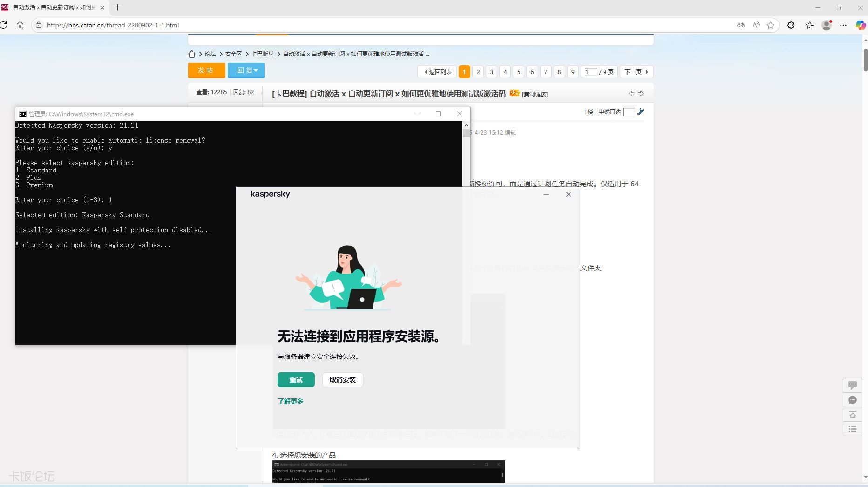Go to page 9 of the thread
The image size is (868, 487).
pos(573,72)
